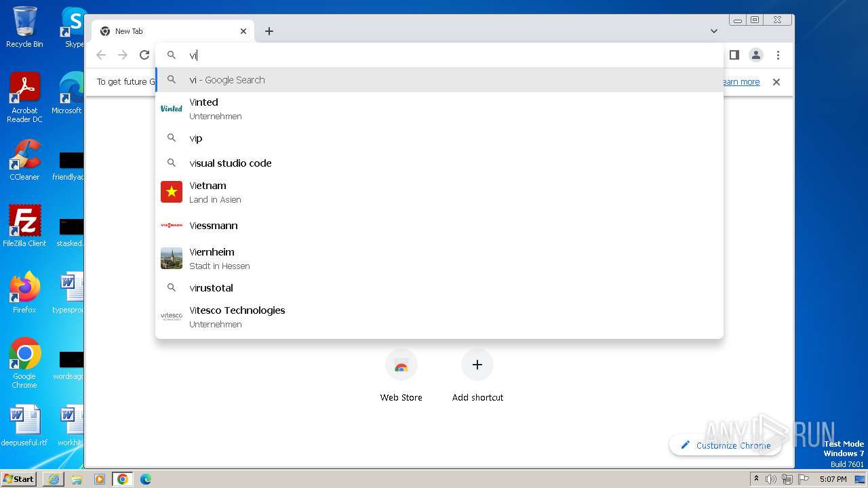
Task: Open the deepuseful.rtf document
Action: (x=24, y=426)
